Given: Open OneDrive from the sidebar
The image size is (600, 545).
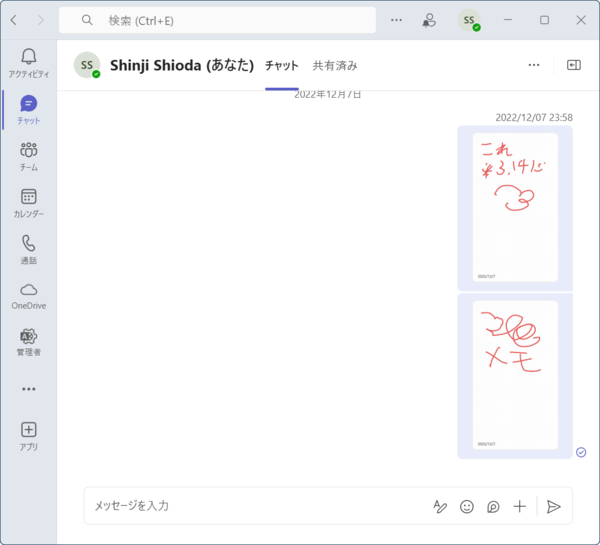Looking at the screenshot, I should (x=29, y=296).
